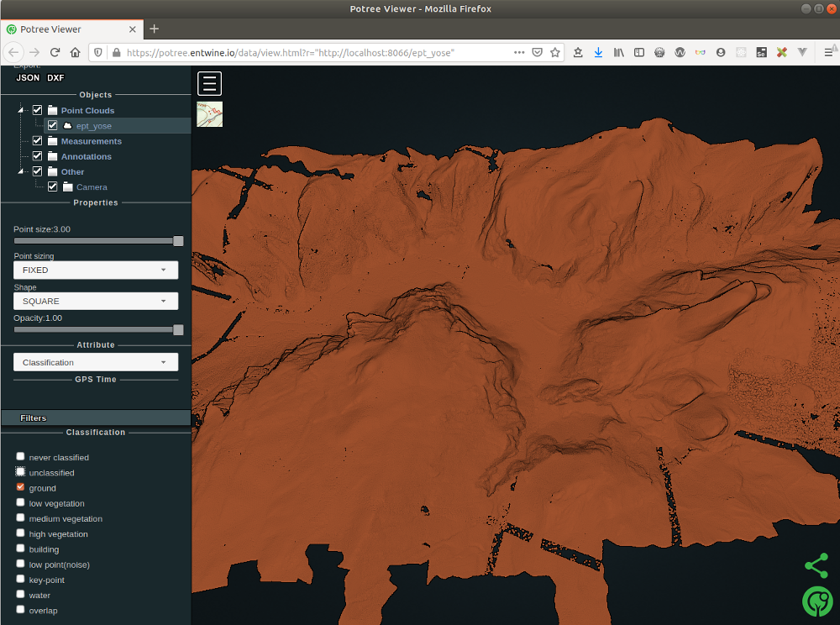This screenshot has height=625, width=840.
Task: Go forward using the browser forward arrow
Action: (34, 52)
